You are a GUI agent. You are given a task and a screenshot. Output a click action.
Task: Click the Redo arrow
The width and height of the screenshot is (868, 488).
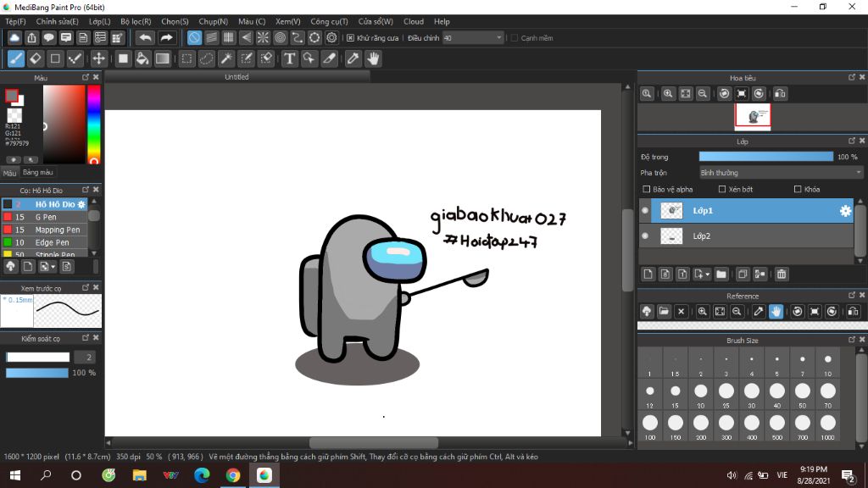[166, 37]
